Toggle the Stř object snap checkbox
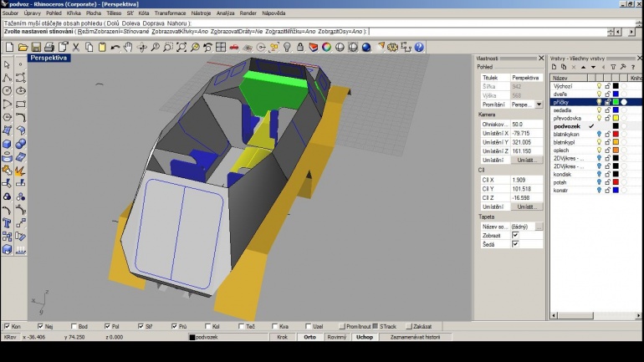 [141, 326]
